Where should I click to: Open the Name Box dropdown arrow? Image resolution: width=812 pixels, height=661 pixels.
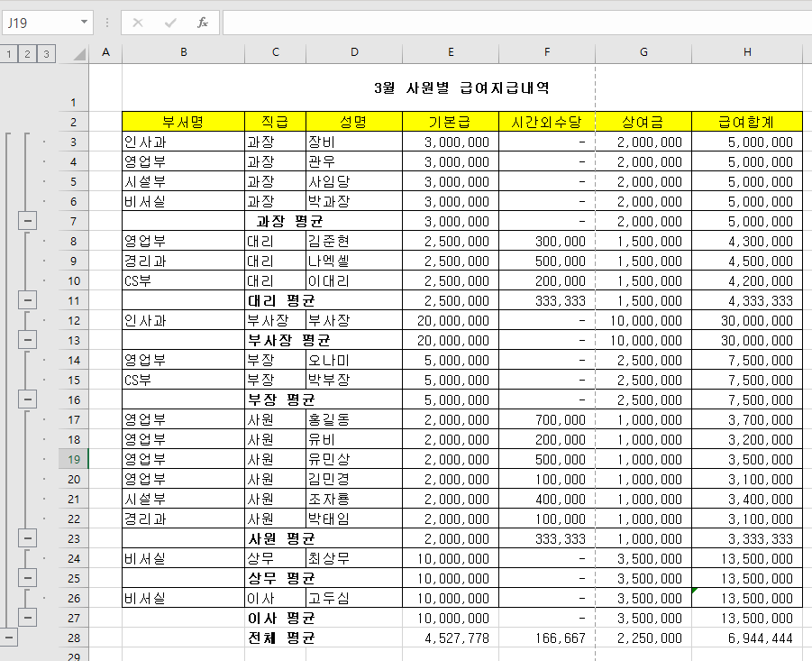(84, 23)
